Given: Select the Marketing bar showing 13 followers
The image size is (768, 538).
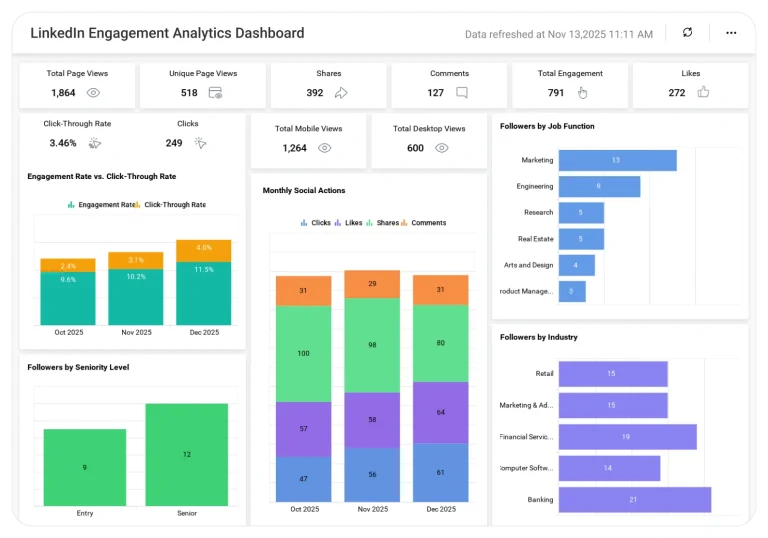Looking at the screenshot, I should point(618,160).
